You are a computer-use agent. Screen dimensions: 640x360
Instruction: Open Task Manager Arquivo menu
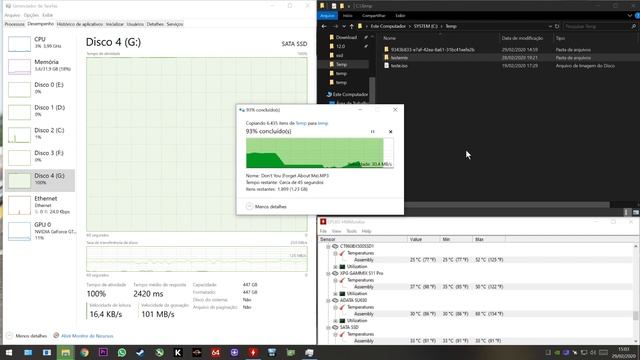pyautogui.click(x=12, y=15)
